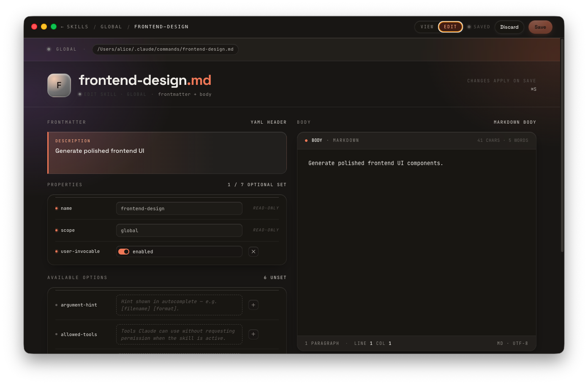Click the argument-hint placeholder field

179,305
